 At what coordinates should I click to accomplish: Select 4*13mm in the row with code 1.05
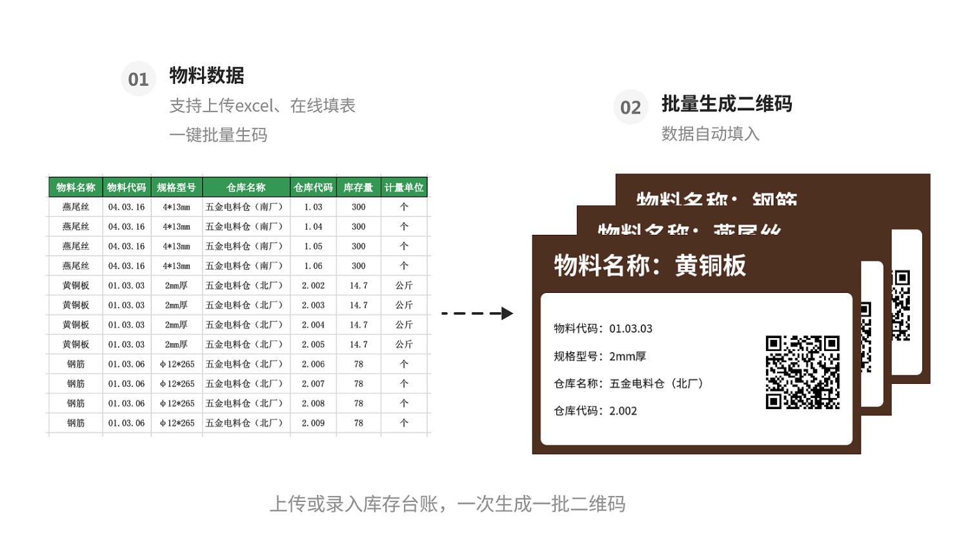(x=176, y=246)
